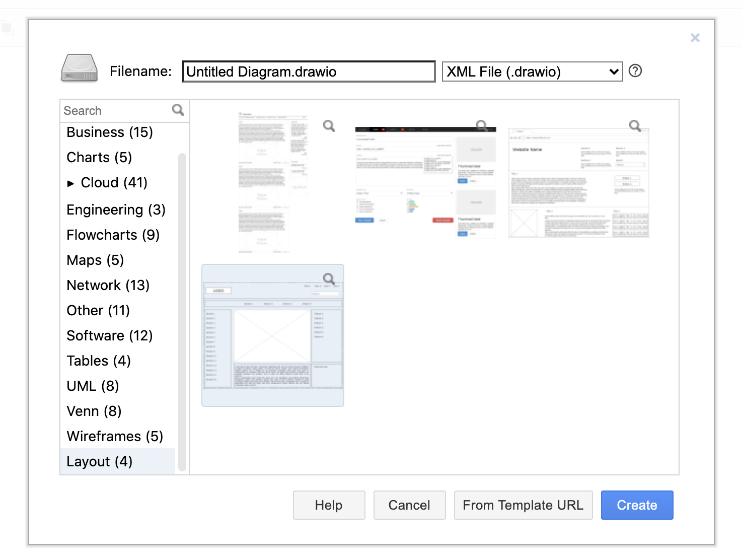Preview the dark header template with its magnifier
Image resolution: width=742 pixels, height=560 pixels.
pyautogui.click(x=482, y=125)
